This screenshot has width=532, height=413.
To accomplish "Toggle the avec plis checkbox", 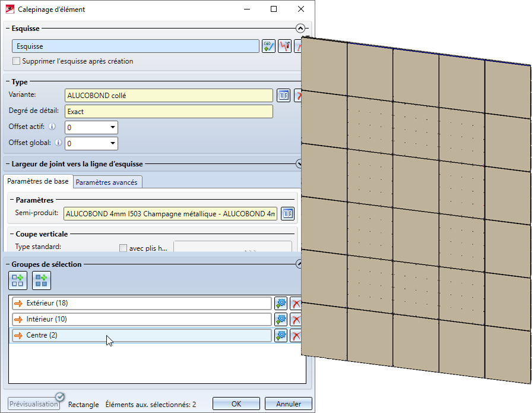I will [x=123, y=248].
